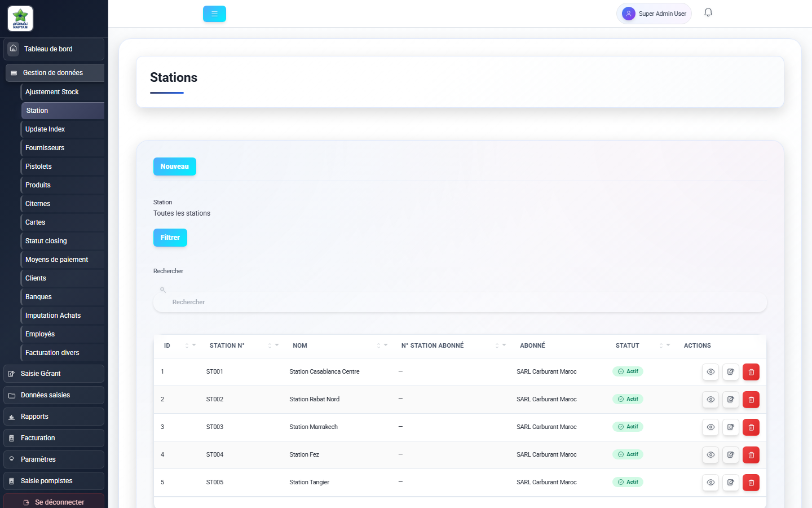Image resolution: width=812 pixels, height=508 pixels.
Task: Open the Facturation divers page
Action: click(62, 353)
